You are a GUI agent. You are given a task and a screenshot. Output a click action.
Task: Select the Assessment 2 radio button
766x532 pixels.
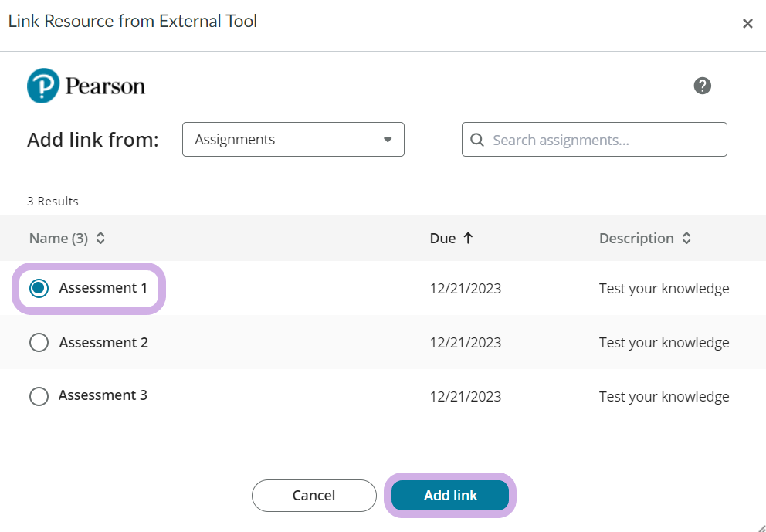pos(39,342)
